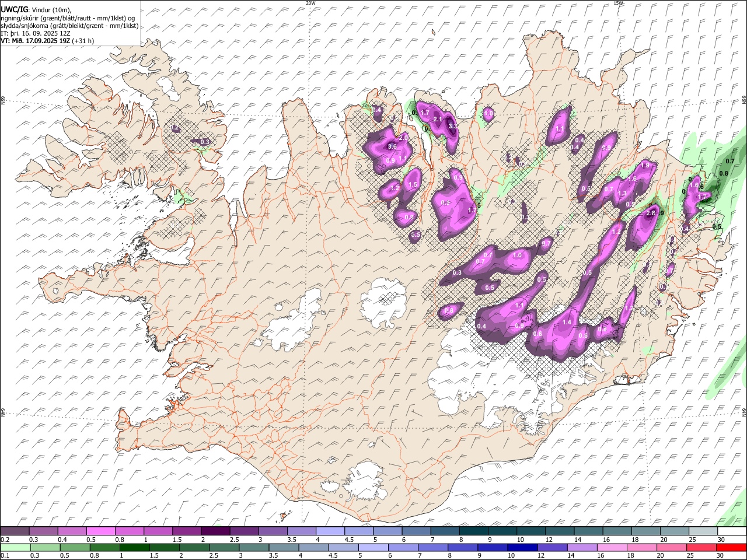Image resolution: width=747 pixels, height=560 pixels.
Task: Select the 'slydda/snjókoma' snow description line in header
Action: [x=69, y=26]
